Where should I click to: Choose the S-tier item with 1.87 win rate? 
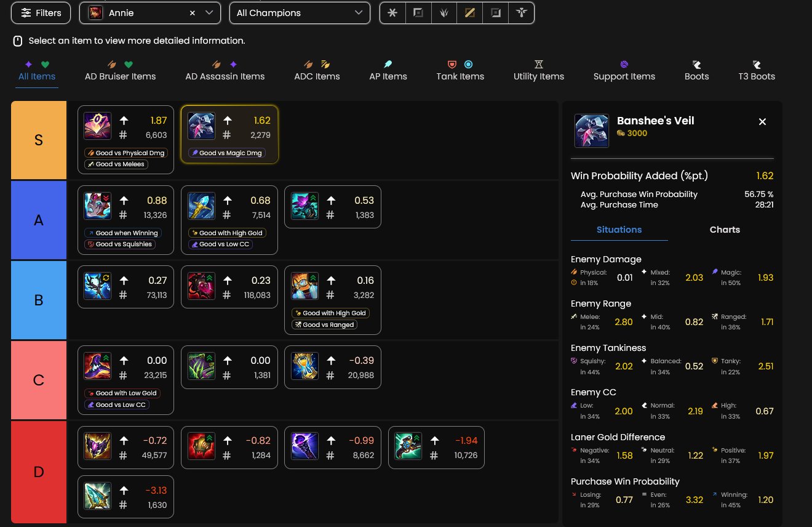125,139
